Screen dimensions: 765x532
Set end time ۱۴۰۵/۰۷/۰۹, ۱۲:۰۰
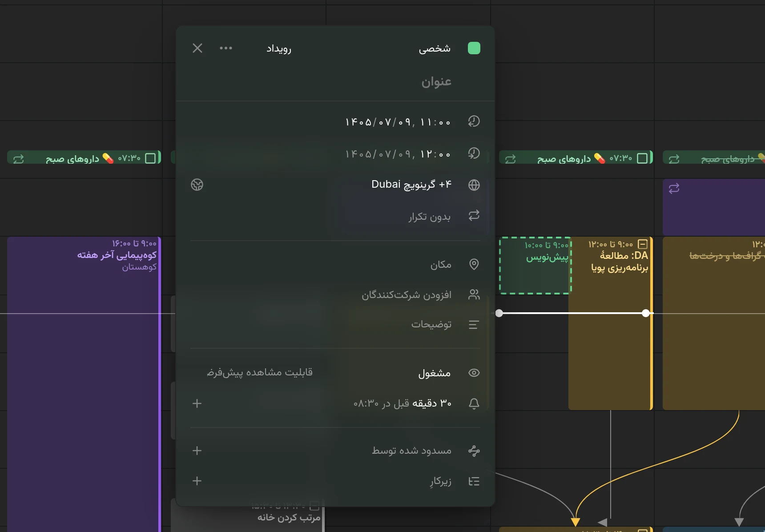pyautogui.click(x=398, y=154)
